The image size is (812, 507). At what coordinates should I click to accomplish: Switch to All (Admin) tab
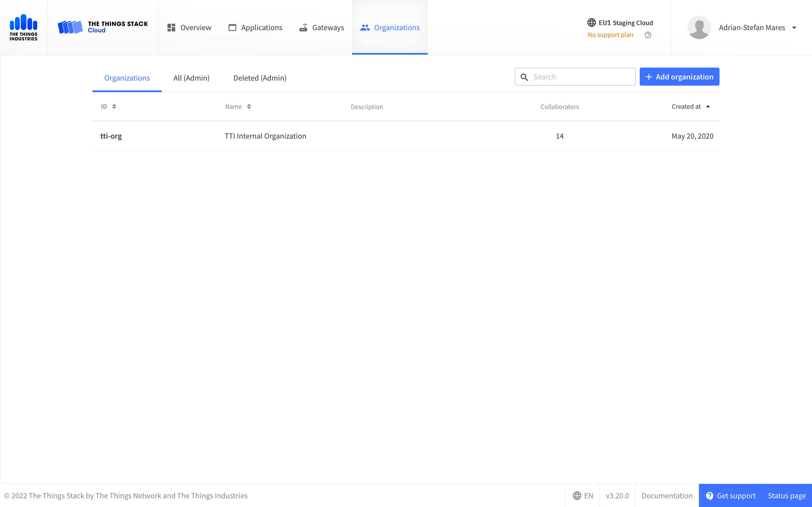191,78
